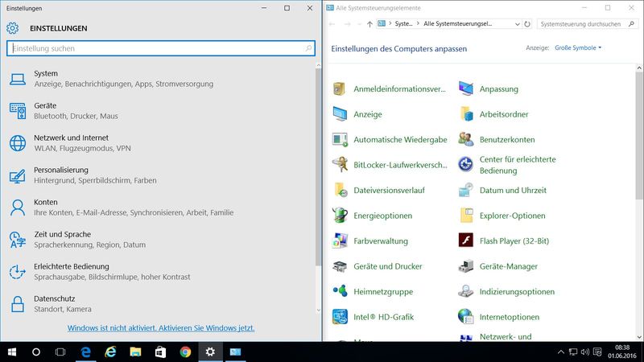Screen dimensions: 644x362
Task: Click the refresh button in address bar
Action: (x=527, y=24)
